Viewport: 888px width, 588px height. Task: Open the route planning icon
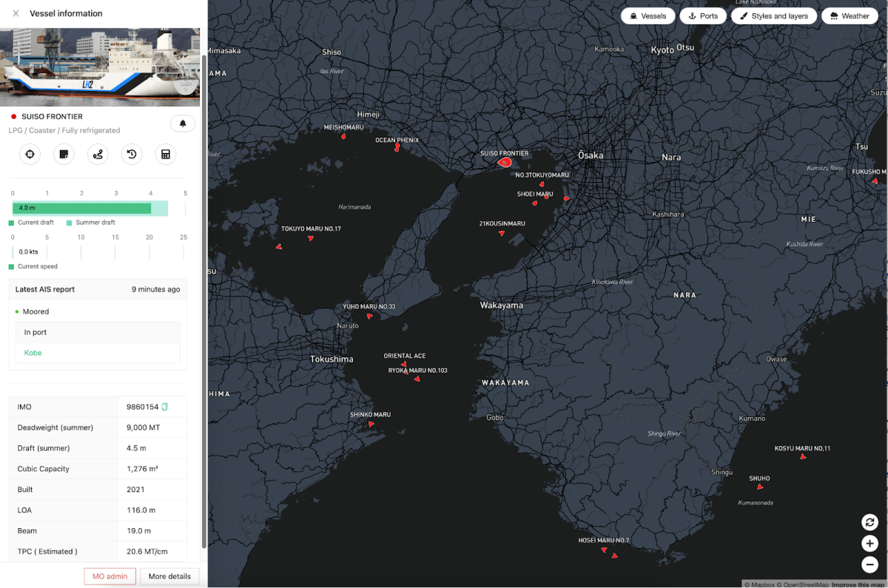click(x=98, y=155)
